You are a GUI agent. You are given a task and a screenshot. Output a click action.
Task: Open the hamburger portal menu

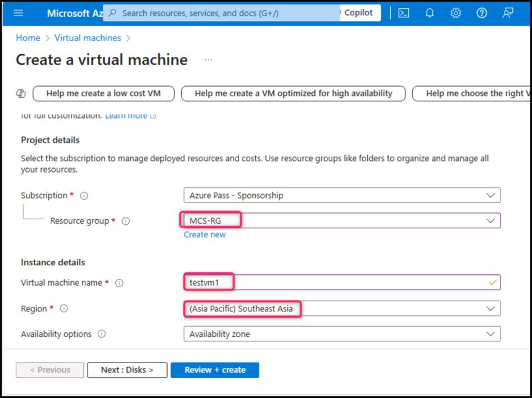point(18,13)
